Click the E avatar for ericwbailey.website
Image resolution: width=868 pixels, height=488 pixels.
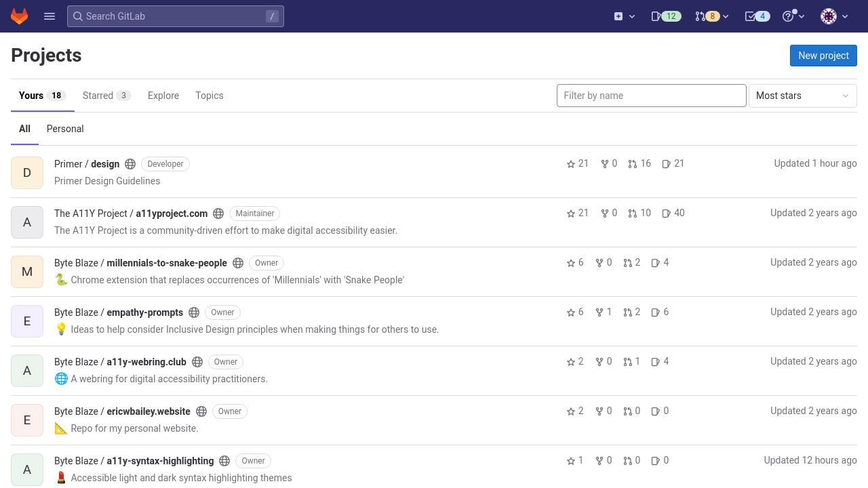[x=27, y=420]
